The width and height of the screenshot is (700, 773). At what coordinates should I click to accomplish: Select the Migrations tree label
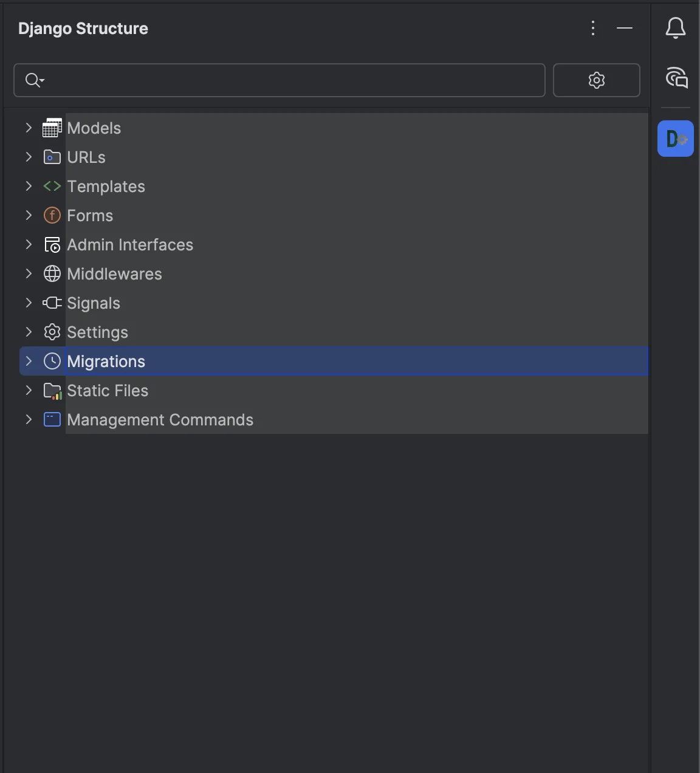(106, 362)
